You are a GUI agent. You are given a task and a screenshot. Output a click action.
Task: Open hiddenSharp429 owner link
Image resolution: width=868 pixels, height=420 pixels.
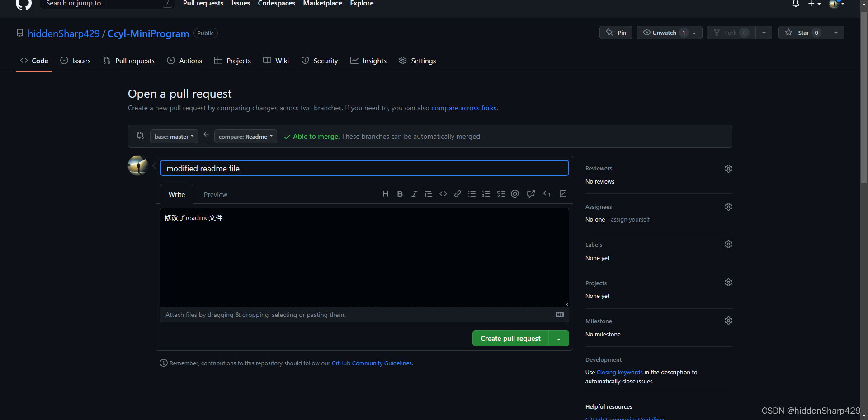pos(64,33)
